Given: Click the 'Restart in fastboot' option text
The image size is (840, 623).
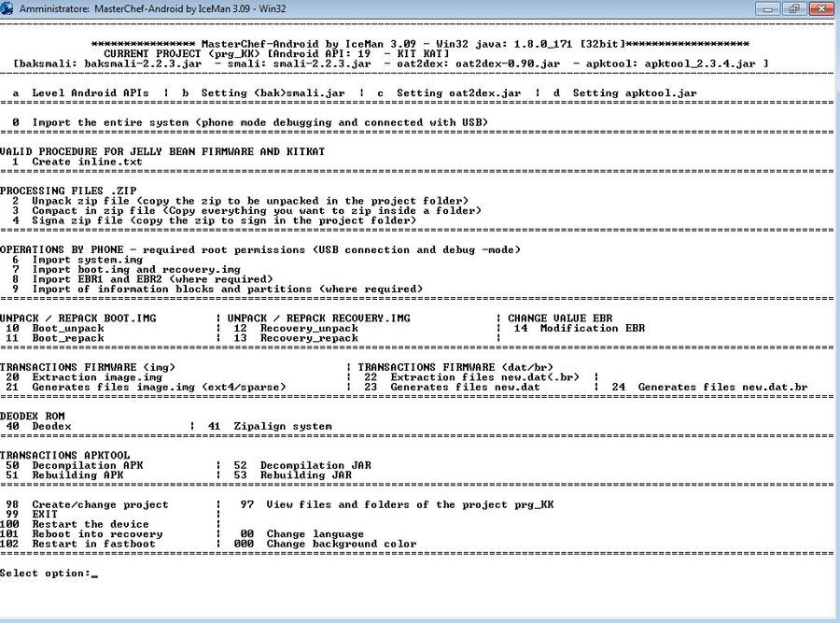Looking at the screenshot, I should pos(93,543).
